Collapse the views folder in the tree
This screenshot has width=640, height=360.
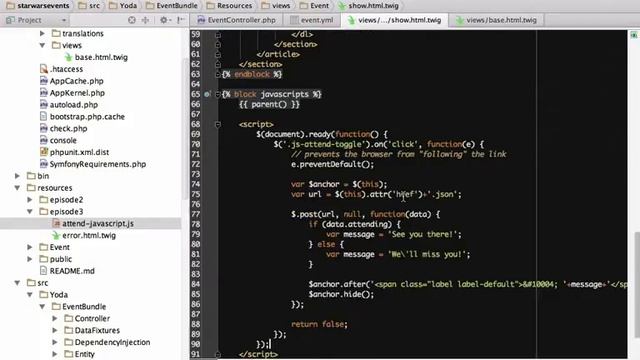42,45
